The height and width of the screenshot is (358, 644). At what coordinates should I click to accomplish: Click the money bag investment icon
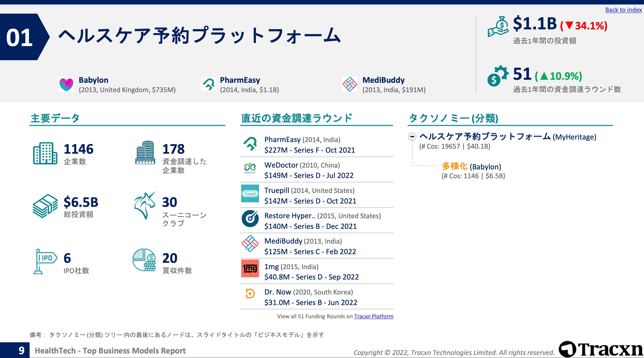pos(498,27)
